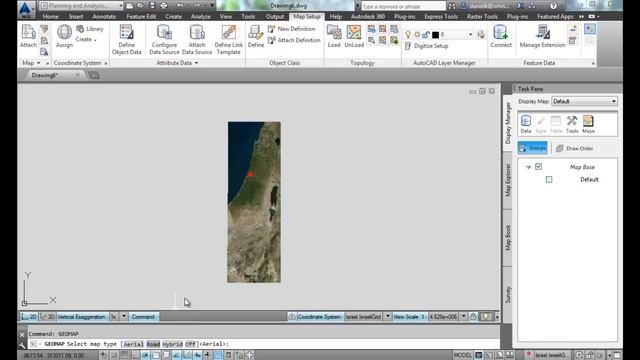Open the Map Book side tab

(508, 238)
